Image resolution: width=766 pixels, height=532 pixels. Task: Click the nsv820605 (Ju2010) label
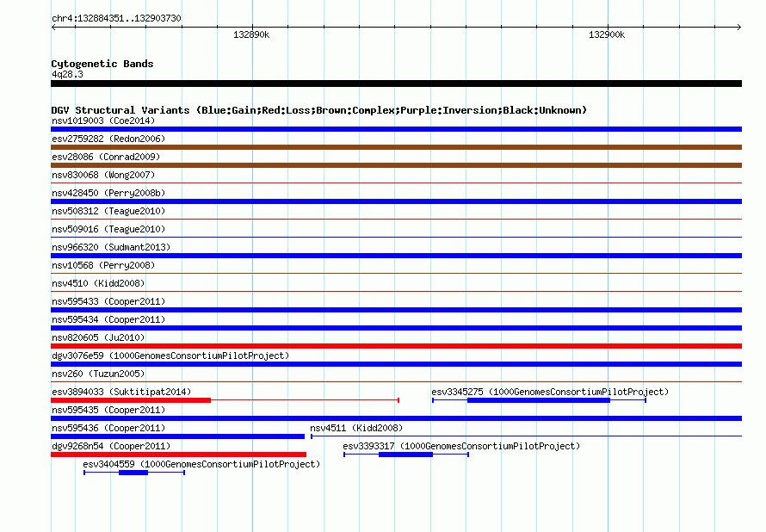(x=98, y=337)
